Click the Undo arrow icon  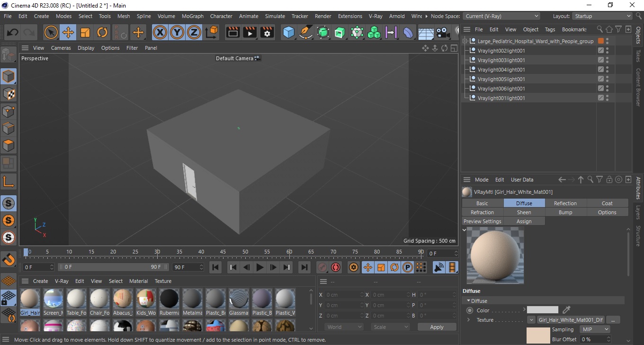pos(12,33)
